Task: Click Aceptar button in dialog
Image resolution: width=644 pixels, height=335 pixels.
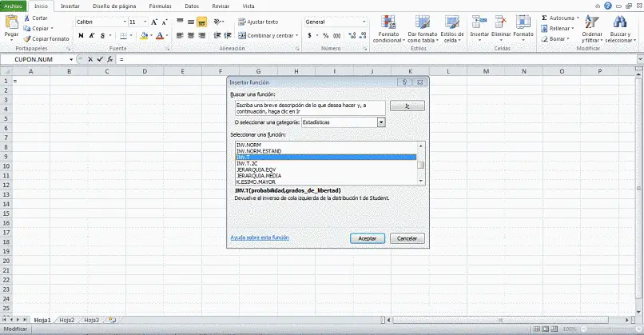Action: point(368,238)
